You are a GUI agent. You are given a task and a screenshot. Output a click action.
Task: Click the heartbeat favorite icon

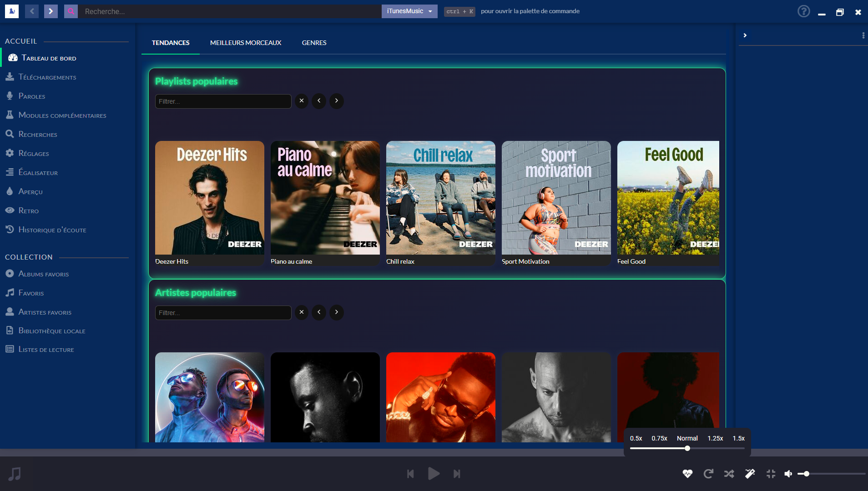[687, 474]
